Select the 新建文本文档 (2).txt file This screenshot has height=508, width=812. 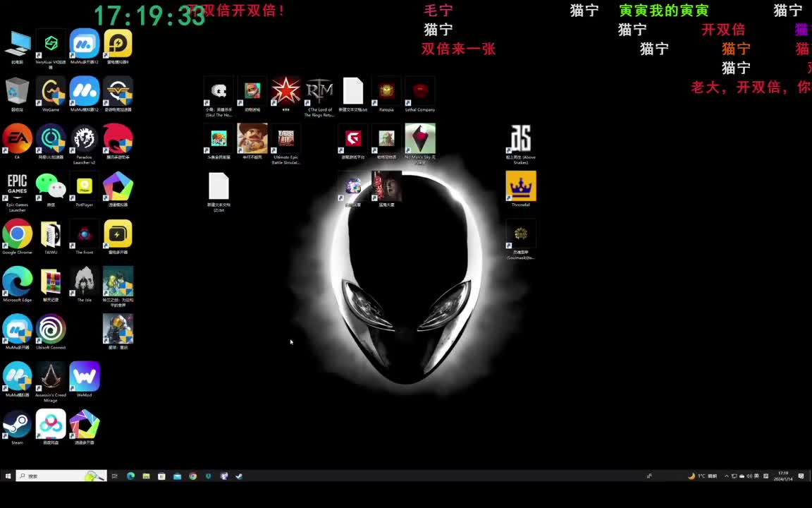tap(219, 192)
